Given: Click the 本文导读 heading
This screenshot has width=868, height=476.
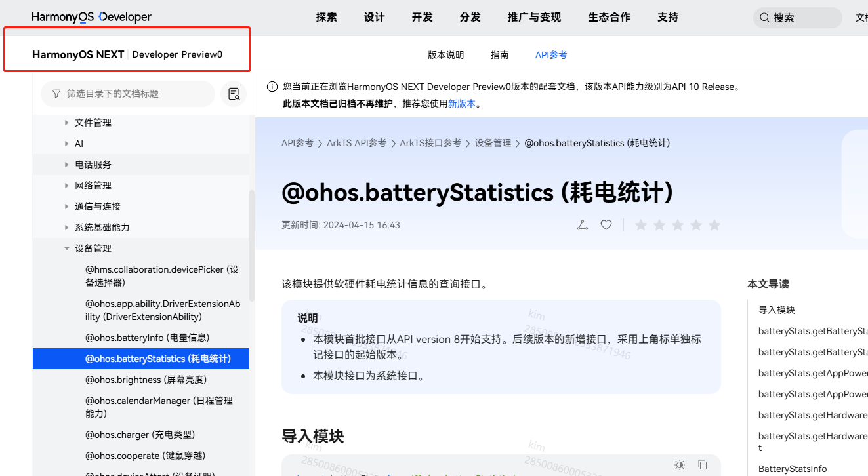Looking at the screenshot, I should [x=768, y=284].
